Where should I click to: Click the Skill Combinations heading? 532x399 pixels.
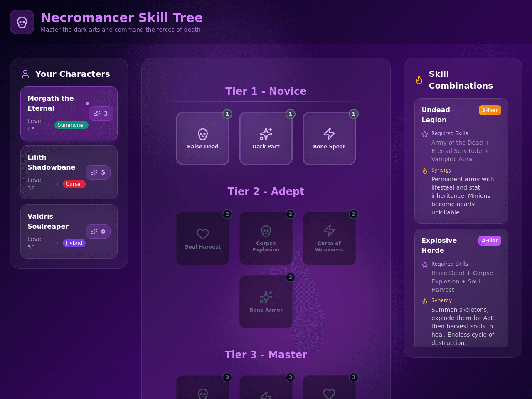coord(461,80)
